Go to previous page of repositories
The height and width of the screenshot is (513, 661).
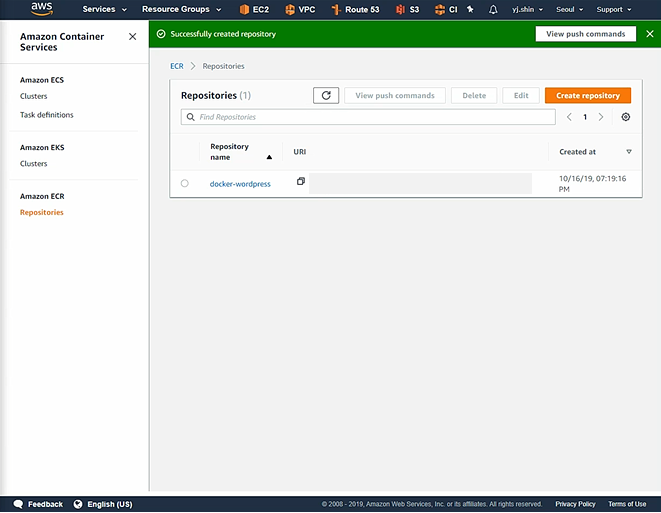[x=569, y=117]
